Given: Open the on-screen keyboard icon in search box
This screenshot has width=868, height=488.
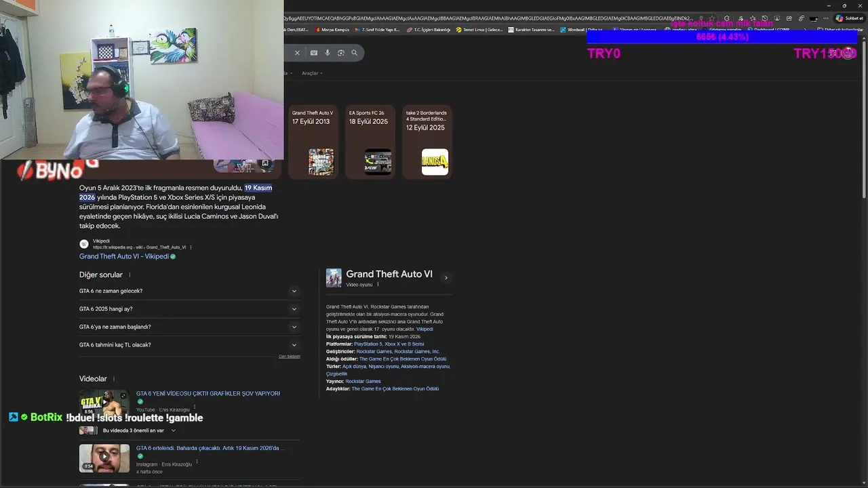Looking at the screenshot, I should (x=314, y=53).
